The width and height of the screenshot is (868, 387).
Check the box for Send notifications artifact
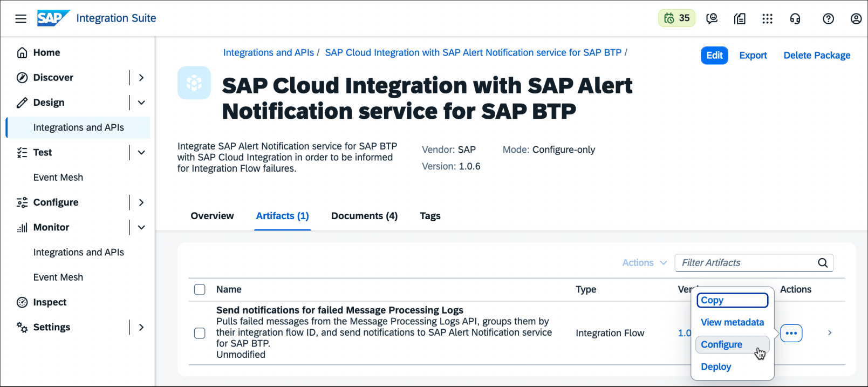200,333
